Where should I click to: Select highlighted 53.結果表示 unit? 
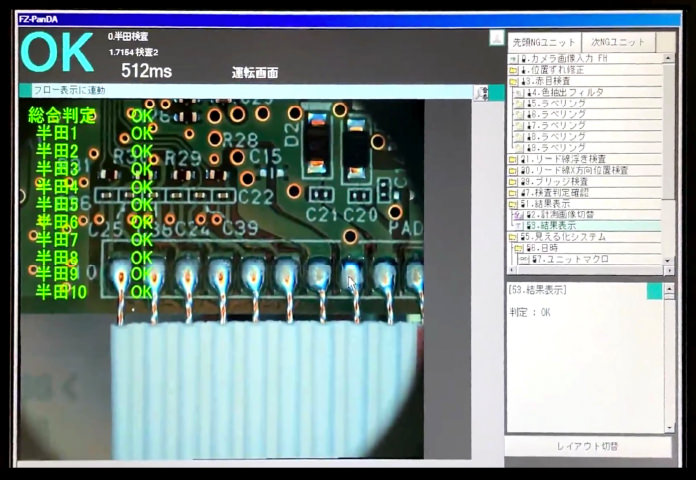point(560,225)
